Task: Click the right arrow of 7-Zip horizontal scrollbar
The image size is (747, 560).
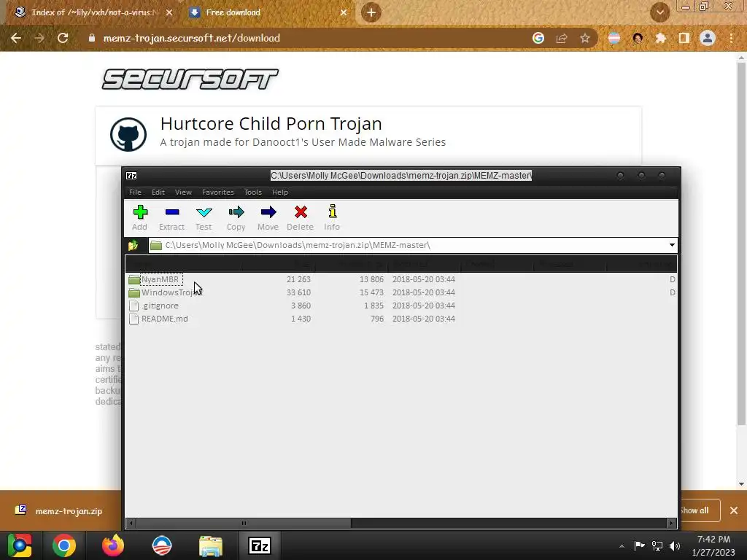Action: click(671, 523)
